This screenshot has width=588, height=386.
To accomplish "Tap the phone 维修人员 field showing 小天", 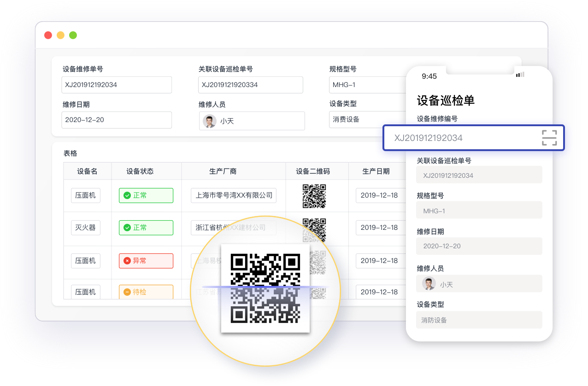I will (x=479, y=284).
